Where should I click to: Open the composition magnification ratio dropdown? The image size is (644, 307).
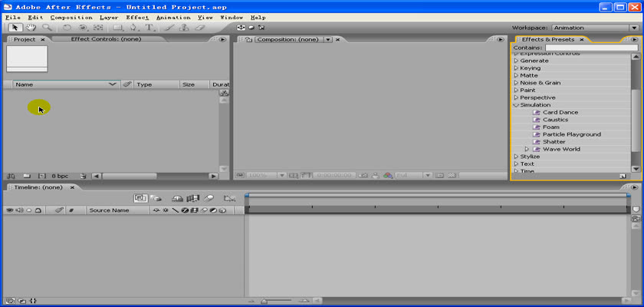tap(266, 175)
